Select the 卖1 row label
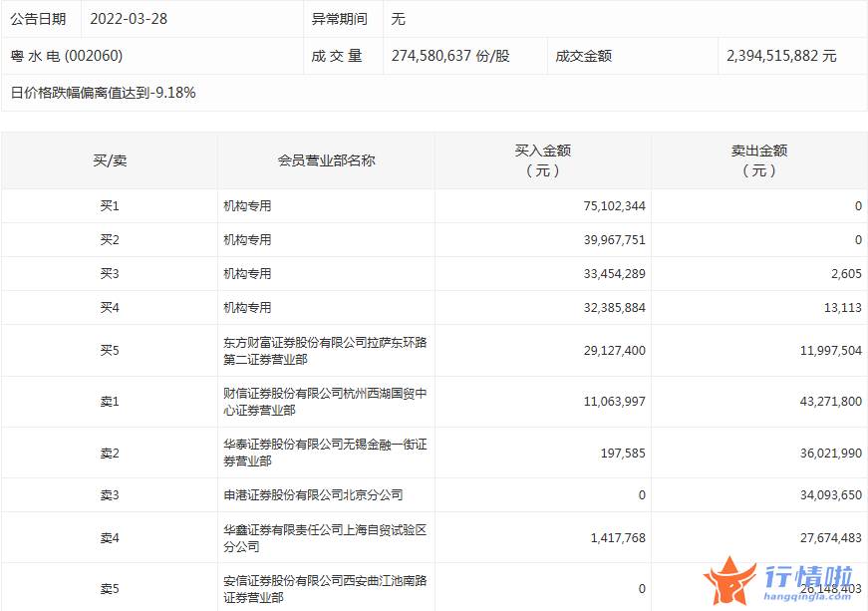 click(x=110, y=402)
